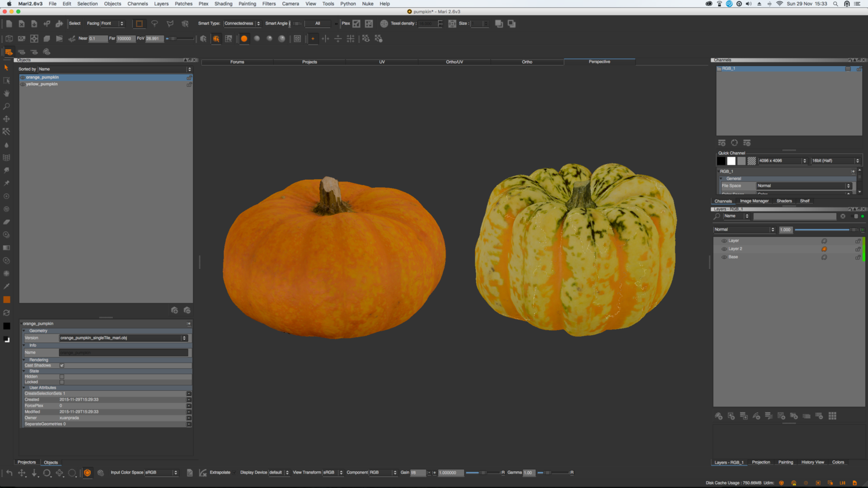Click the orange paint buffer toggle icon
This screenshot has width=868, height=488.
pos(87,472)
